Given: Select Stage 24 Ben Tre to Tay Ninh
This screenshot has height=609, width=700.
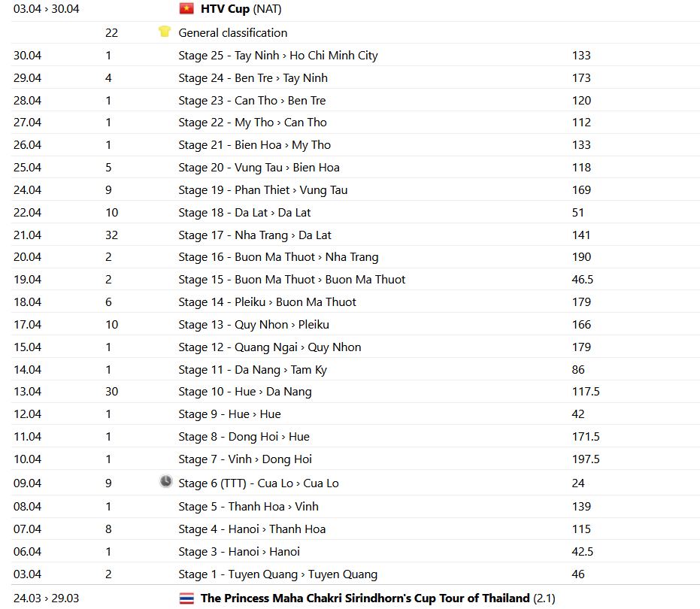Looking at the screenshot, I should tap(253, 78).
